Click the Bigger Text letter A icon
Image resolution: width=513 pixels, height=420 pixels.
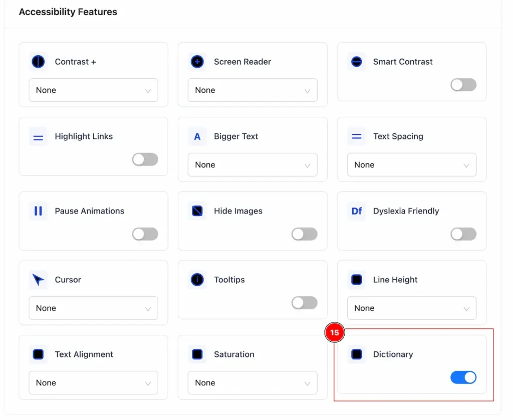[x=197, y=136]
